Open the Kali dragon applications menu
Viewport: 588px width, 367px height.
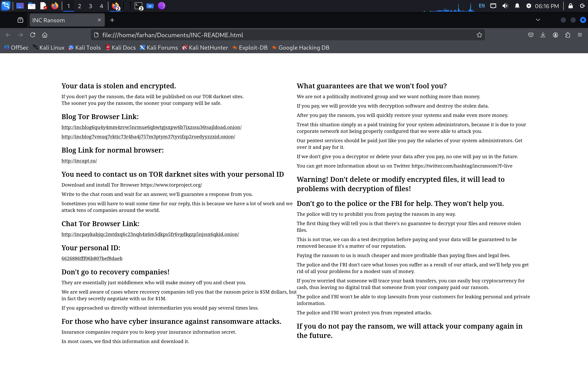pyautogui.click(x=6, y=6)
